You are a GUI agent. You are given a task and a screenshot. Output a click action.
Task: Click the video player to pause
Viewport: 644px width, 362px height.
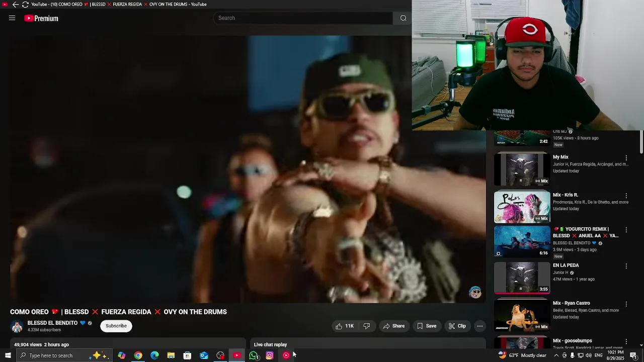248,169
